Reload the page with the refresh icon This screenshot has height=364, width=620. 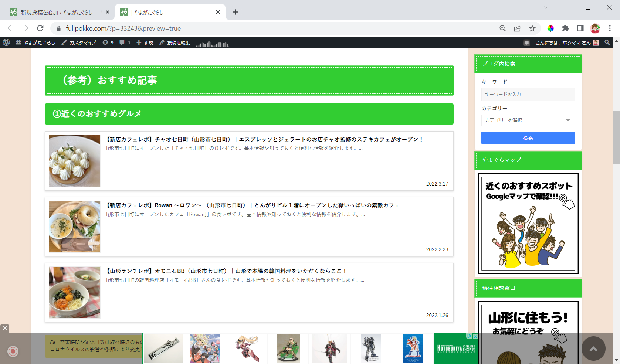(40, 28)
